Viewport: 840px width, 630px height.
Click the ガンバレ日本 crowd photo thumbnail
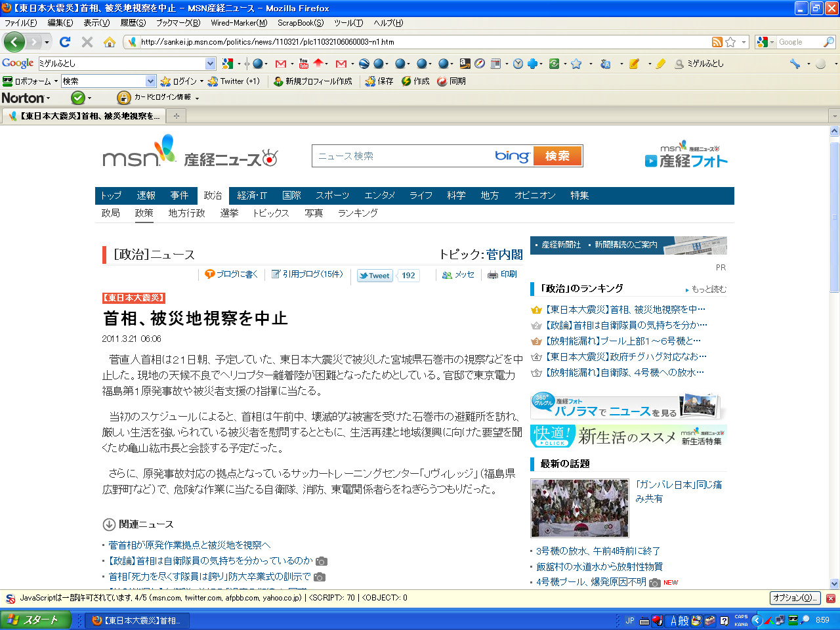(x=579, y=508)
